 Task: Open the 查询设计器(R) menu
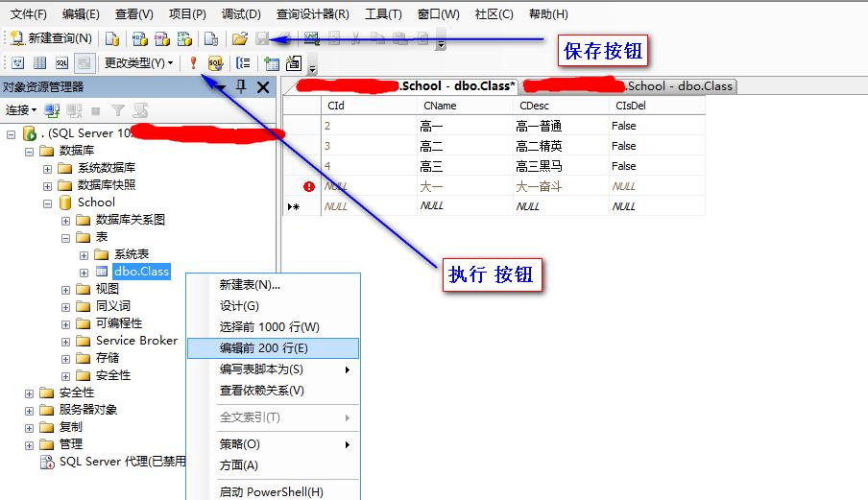pos(313,13)
